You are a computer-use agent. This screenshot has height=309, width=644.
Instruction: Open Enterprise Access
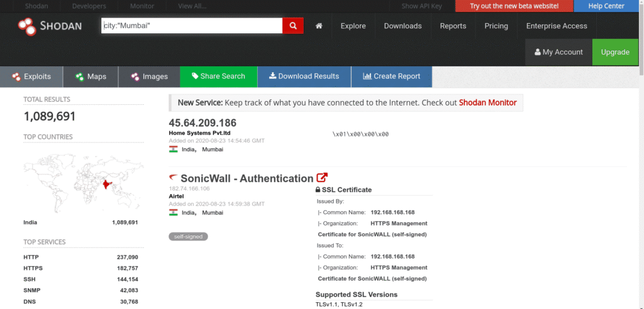557,26
